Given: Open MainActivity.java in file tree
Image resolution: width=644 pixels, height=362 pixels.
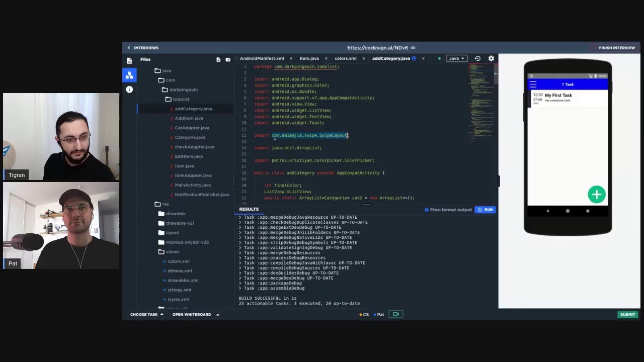Looking at the screenshot, I should point(193,185).
